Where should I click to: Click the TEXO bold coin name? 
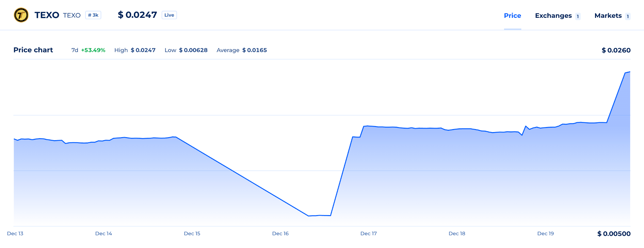(47, 15)
